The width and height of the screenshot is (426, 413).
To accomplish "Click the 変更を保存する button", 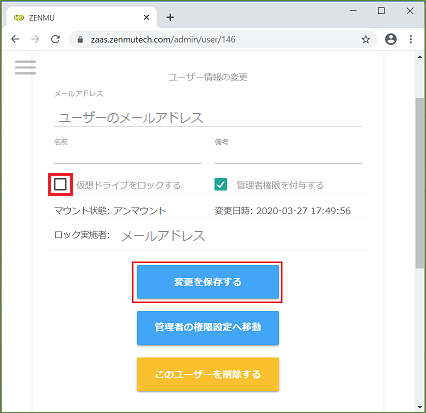I will click(208, 282).
